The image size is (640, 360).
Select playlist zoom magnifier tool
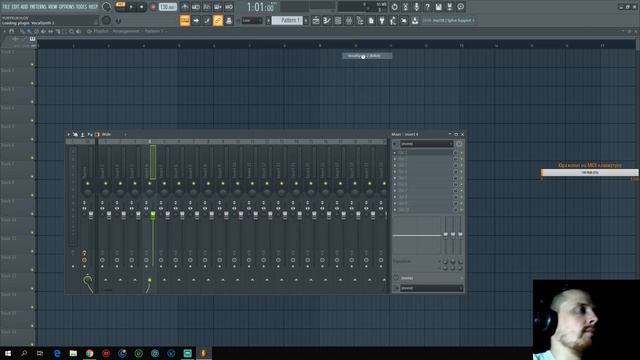[71, 31]
